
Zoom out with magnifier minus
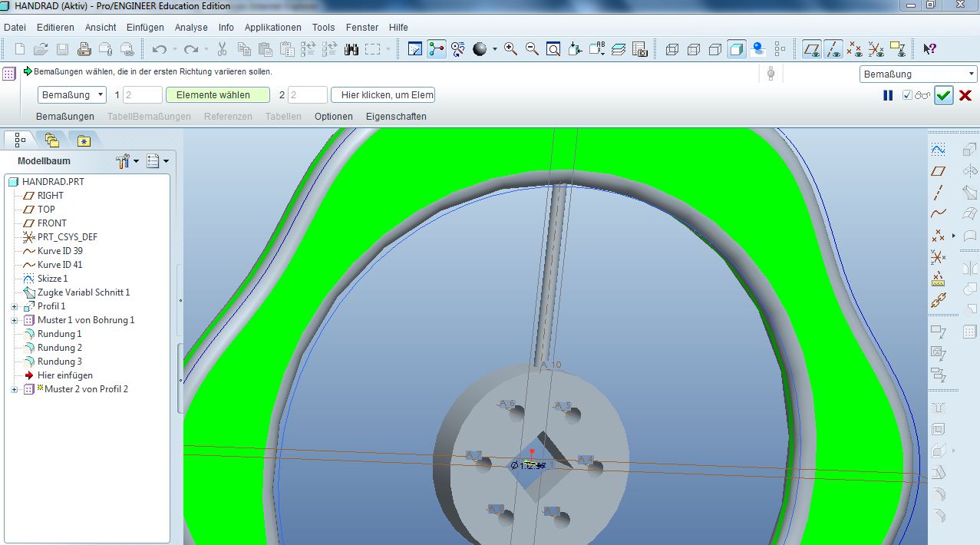[x=532, y=49]
